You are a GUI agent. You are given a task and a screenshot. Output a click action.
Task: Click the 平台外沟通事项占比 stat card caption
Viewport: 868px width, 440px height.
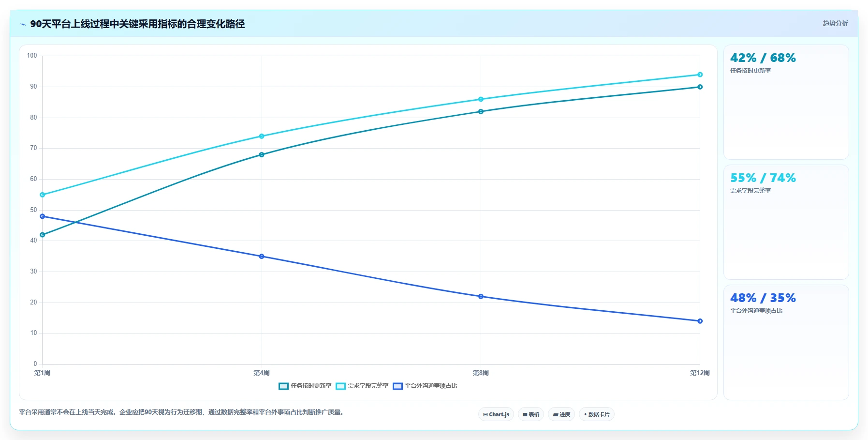pyautogui.click(x=756, y=311)
